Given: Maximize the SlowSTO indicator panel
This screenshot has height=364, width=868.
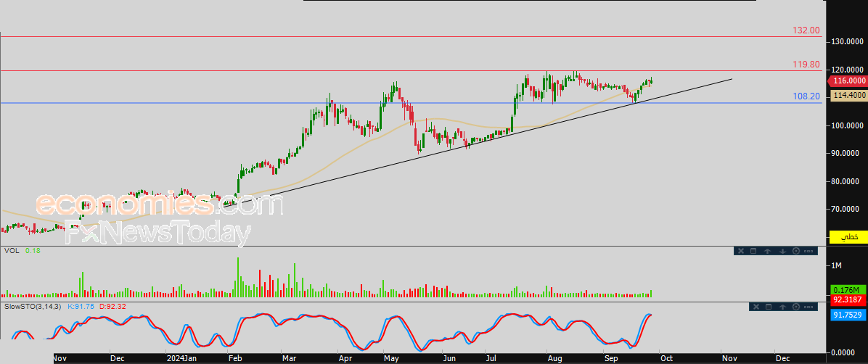Looking at the screenshot, I should pyautogui.click(x=769, y=307).
